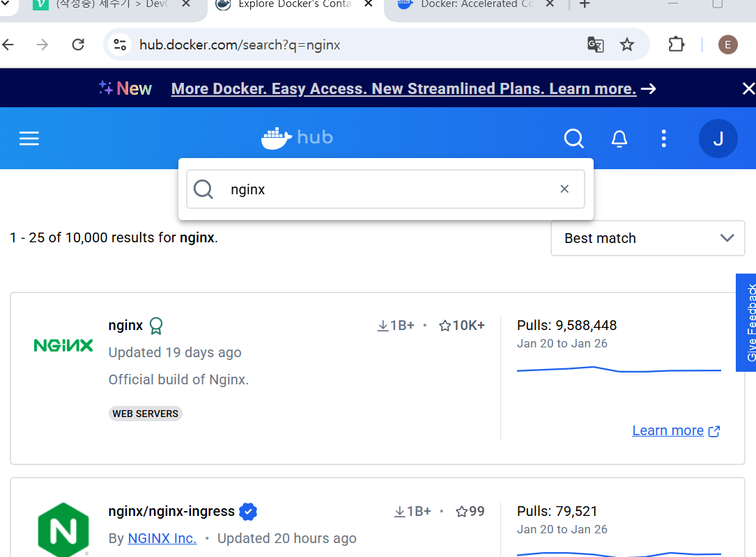Click the header search magnifier icon

click(x=573, y=139)
